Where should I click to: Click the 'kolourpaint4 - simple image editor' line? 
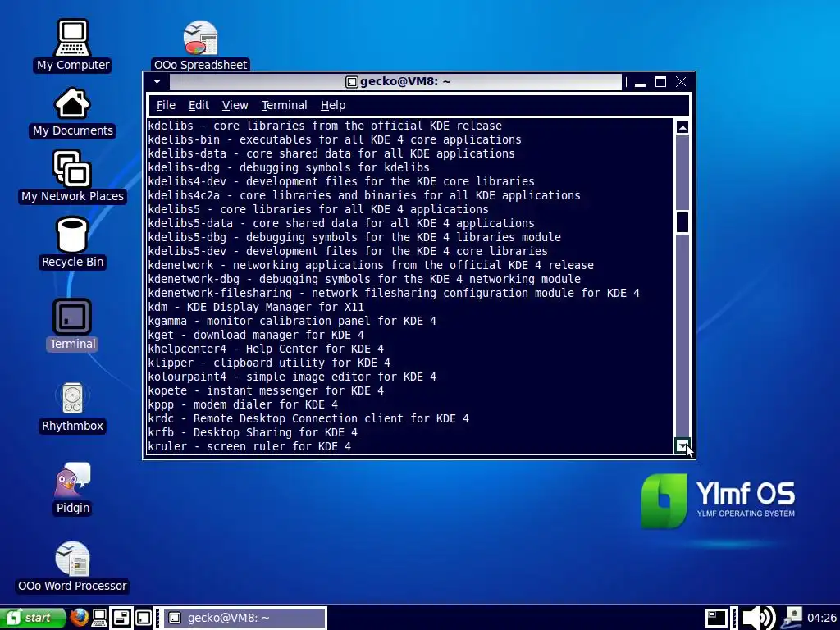coord(292,377)
